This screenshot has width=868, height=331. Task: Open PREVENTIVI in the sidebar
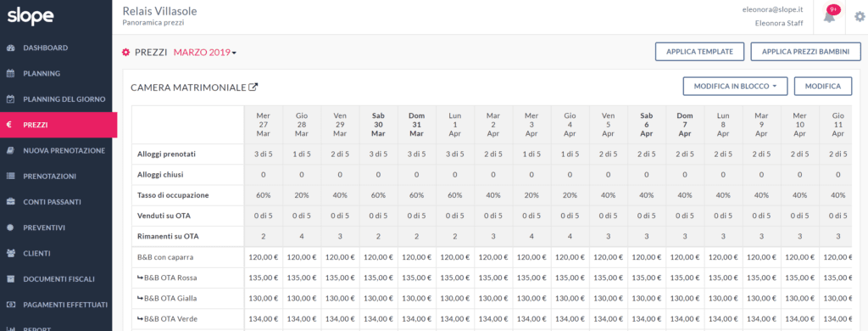(44, 227)
